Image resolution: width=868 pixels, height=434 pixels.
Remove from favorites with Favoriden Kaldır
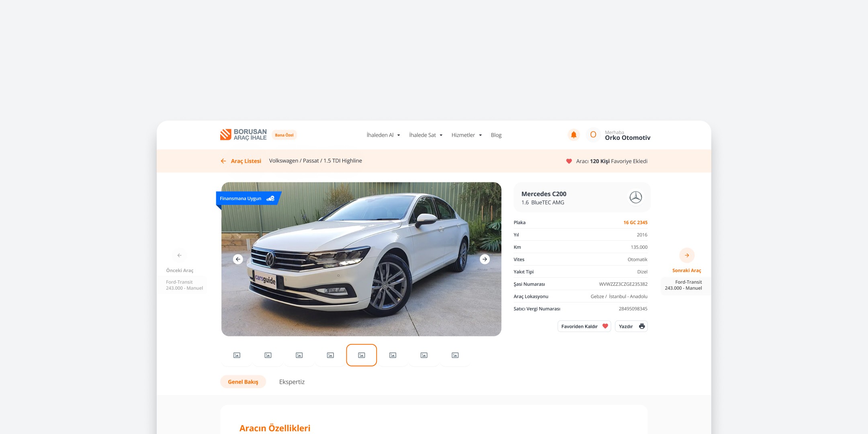pyautogui.click(x=584, y=326)
